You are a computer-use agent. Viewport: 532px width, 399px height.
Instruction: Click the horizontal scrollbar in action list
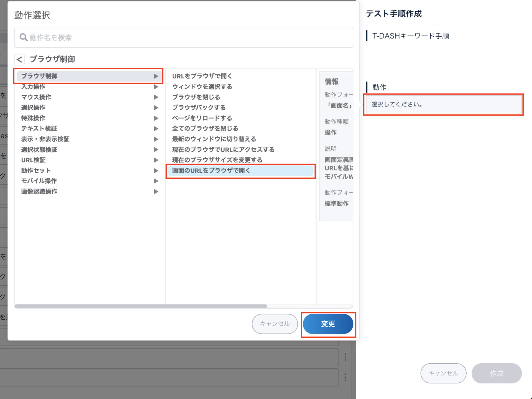(x=141, y=306)
